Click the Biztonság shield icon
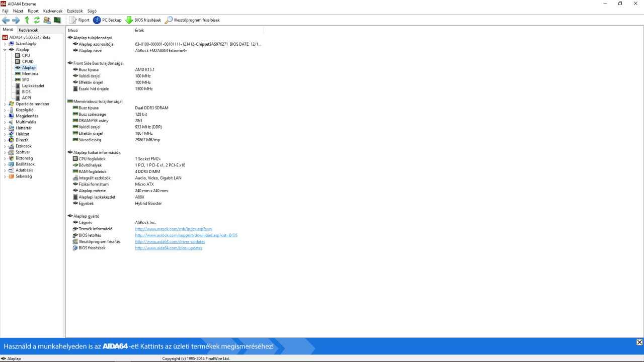 pyautogui.click(x=11, y=158)
